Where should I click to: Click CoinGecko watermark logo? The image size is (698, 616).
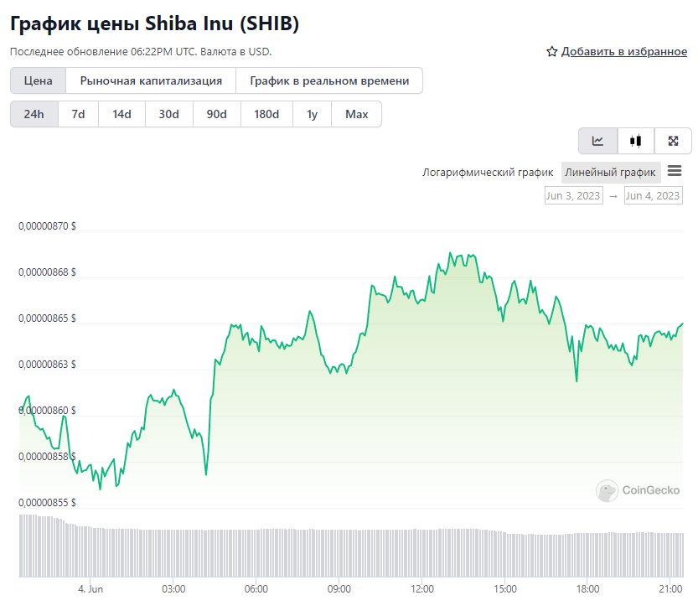coord(638,490)
